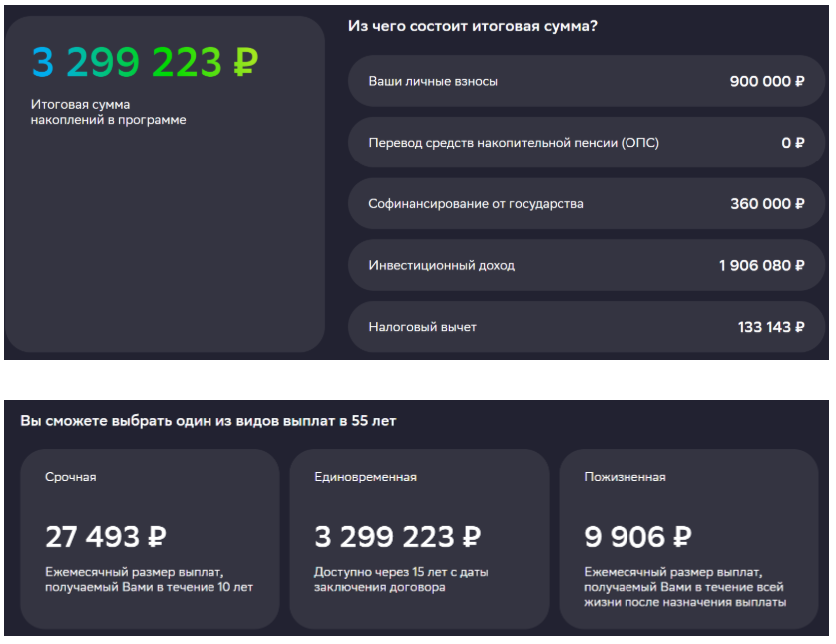Choose the 'Пожизненная' payout card title
This screenshot has width=836, height=644.
tap(625, 477)
